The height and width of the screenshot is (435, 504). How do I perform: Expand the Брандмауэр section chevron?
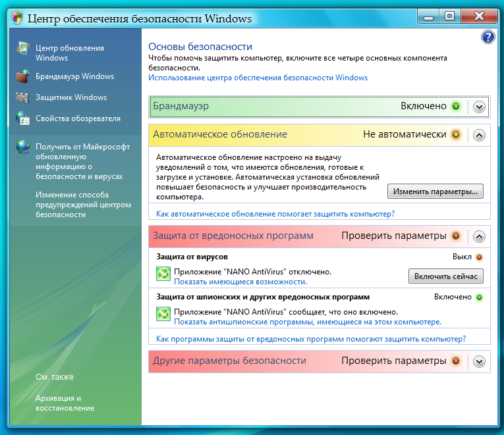coord(479,106)
